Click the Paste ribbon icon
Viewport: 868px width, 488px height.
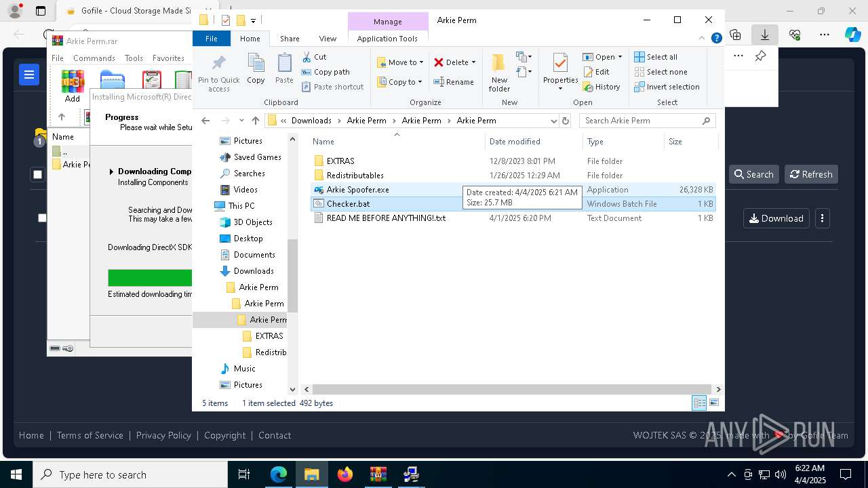pyautogui.click(x=284, y=69)
